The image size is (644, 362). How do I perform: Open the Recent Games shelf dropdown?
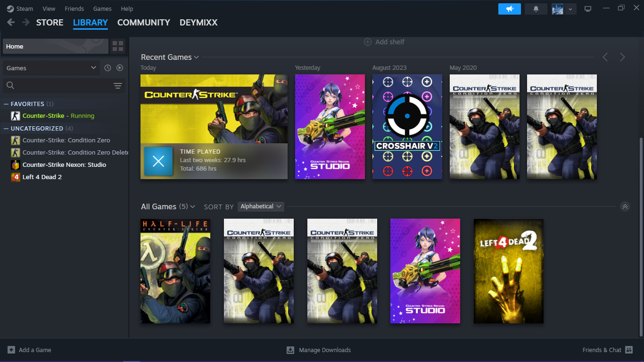pos(196,58)
